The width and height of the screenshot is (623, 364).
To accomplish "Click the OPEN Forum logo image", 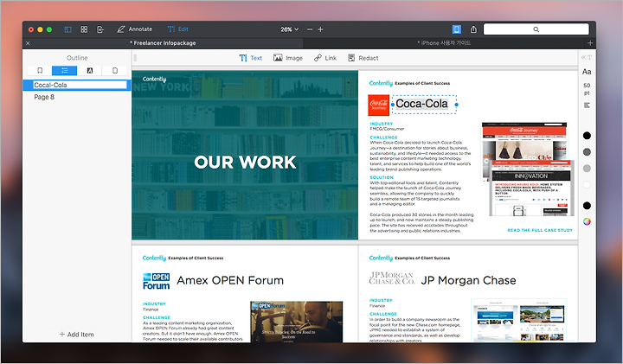I will coord(156,281).
